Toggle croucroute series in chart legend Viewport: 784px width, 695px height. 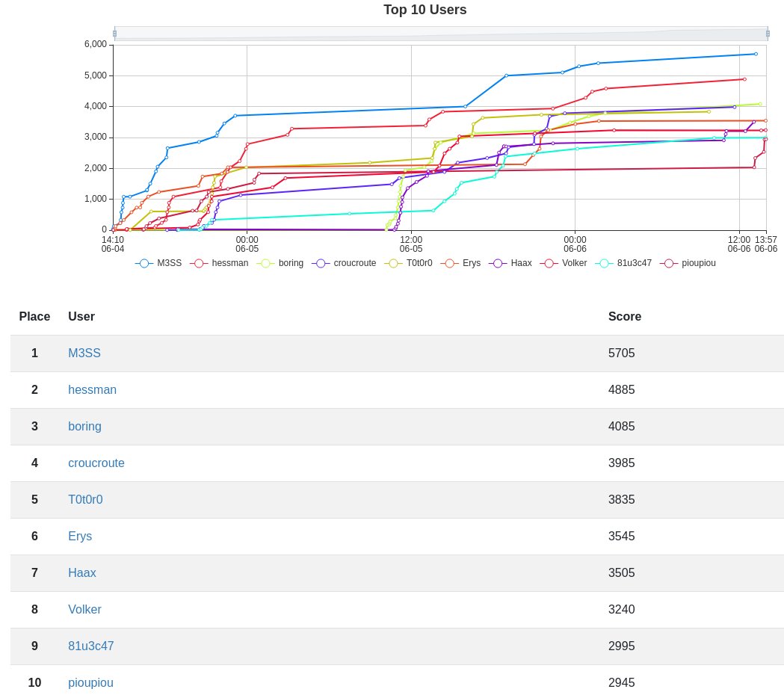(344, 263)
